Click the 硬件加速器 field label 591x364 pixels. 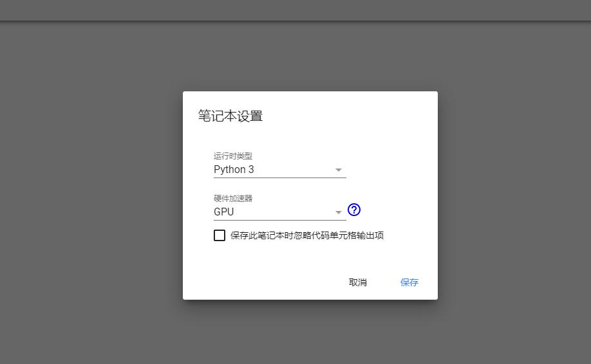tap(233, 198)
